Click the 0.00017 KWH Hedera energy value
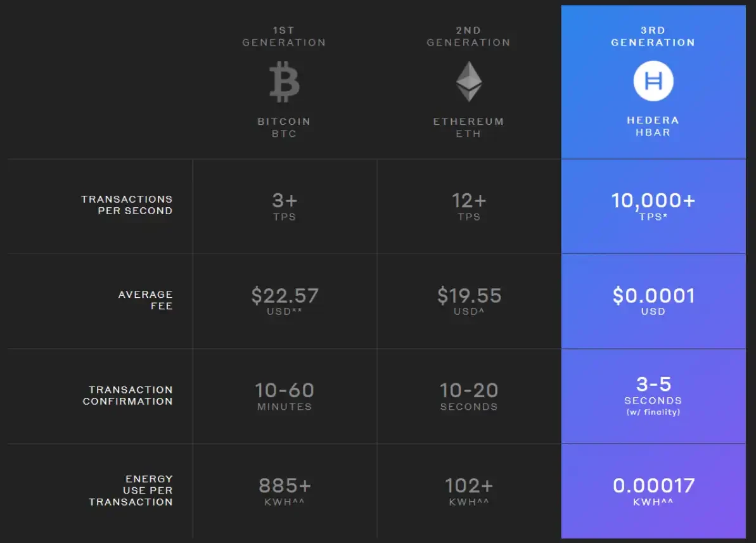 click(653, 491)
